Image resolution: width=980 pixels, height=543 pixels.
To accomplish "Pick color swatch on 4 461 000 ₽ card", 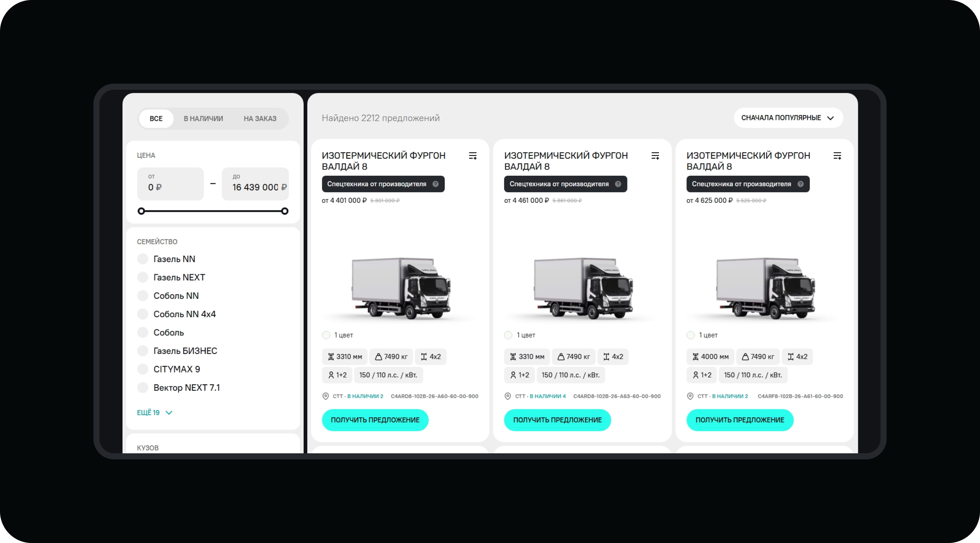I will click(508, 335).
